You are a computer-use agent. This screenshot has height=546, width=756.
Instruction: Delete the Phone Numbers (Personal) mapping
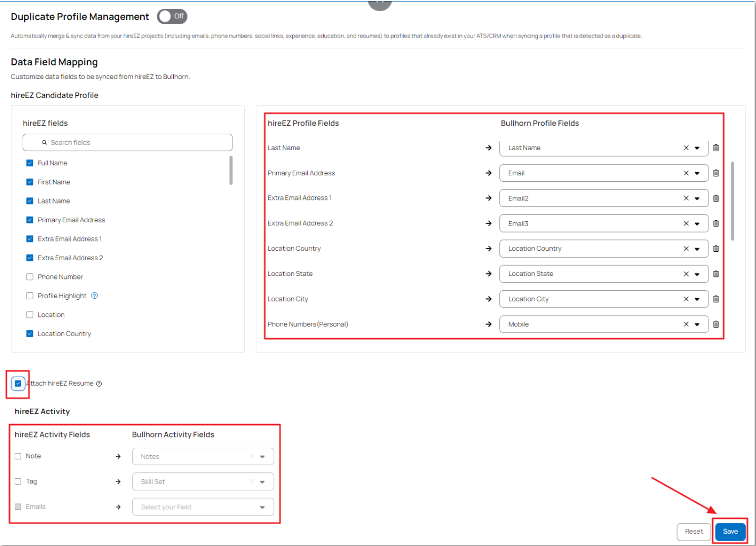click(x=716, y=324)
